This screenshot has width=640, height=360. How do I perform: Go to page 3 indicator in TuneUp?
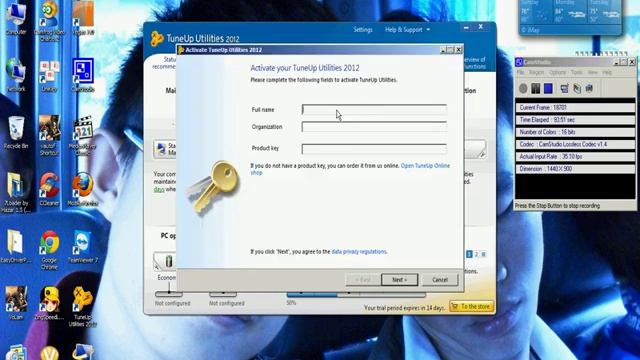click(x=484, y=254)
